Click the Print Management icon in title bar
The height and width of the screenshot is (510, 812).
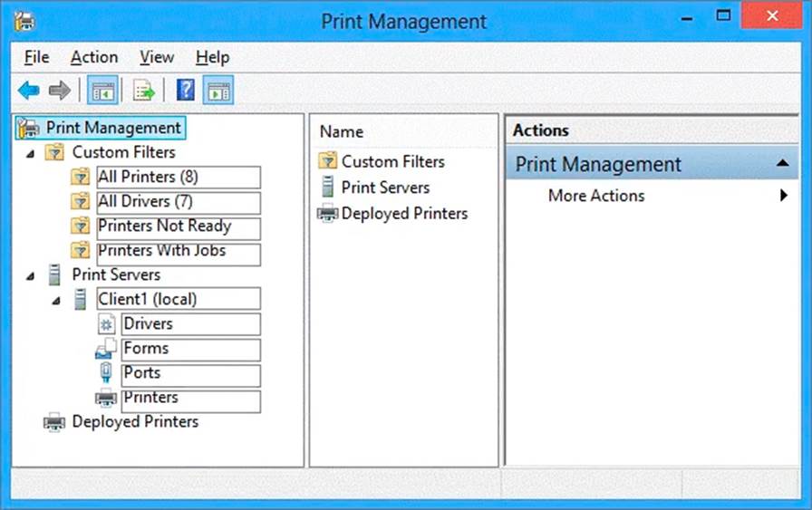click(24, 21)
